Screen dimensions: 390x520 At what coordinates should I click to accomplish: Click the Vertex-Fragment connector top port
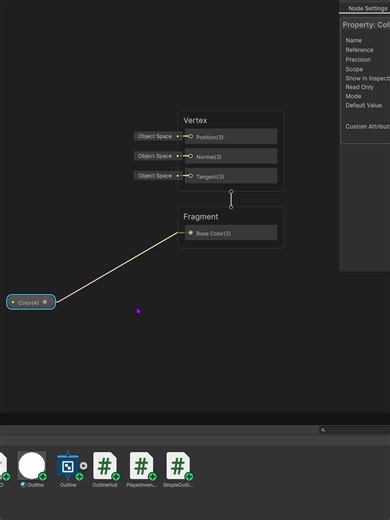pos(231,192)
